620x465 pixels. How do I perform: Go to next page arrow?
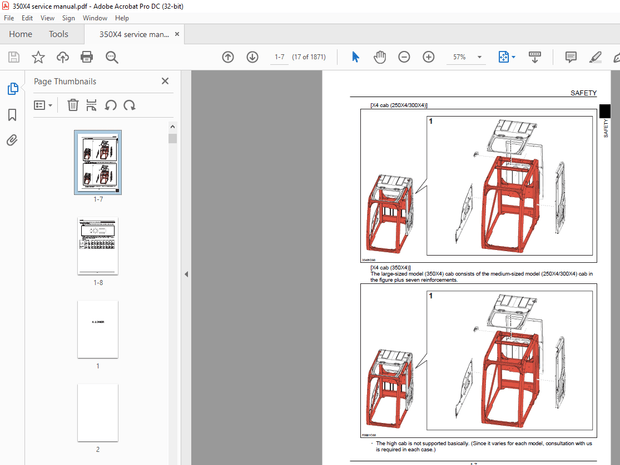252,57
